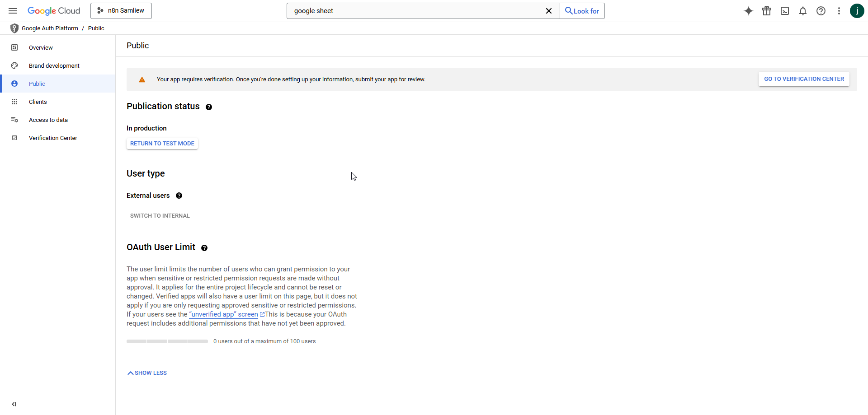868x415 pixels.
Task: Go to the Google Cloud logo home
Action: tap(54, 11)
